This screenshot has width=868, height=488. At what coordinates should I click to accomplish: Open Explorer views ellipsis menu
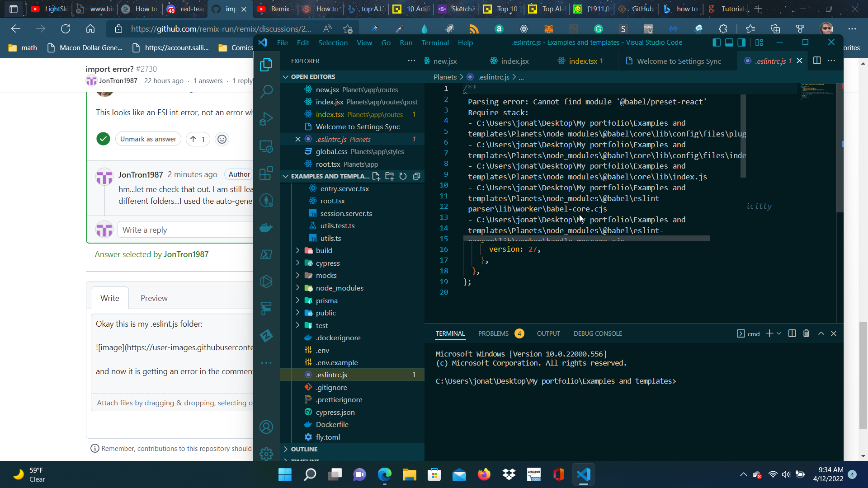(411, 61)
